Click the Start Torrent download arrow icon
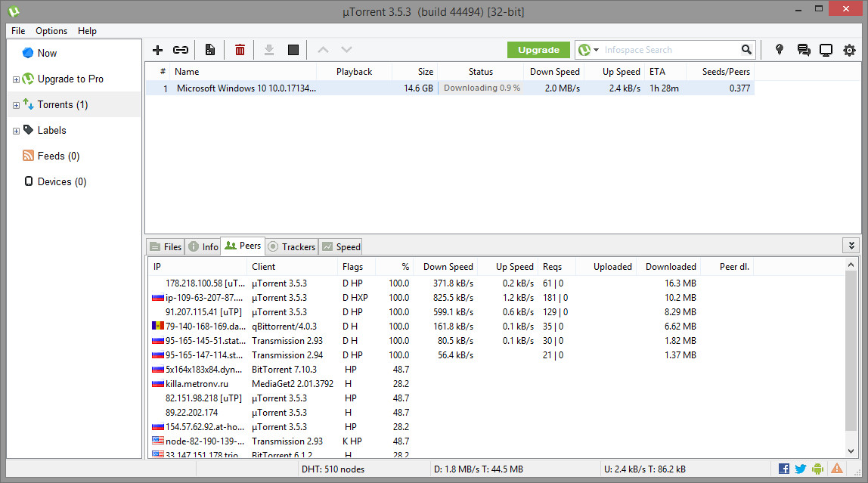The height and width of the screenshot is (483, 868). [269, 50]
